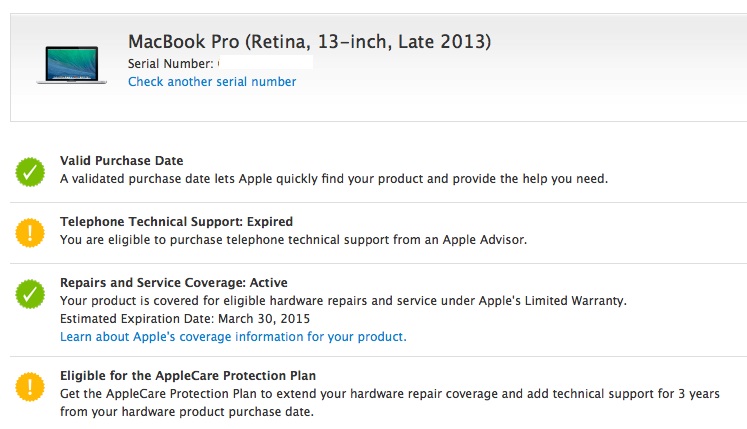
Task: Open Learn about Apple's coverage information link
Action: [233, 337]
